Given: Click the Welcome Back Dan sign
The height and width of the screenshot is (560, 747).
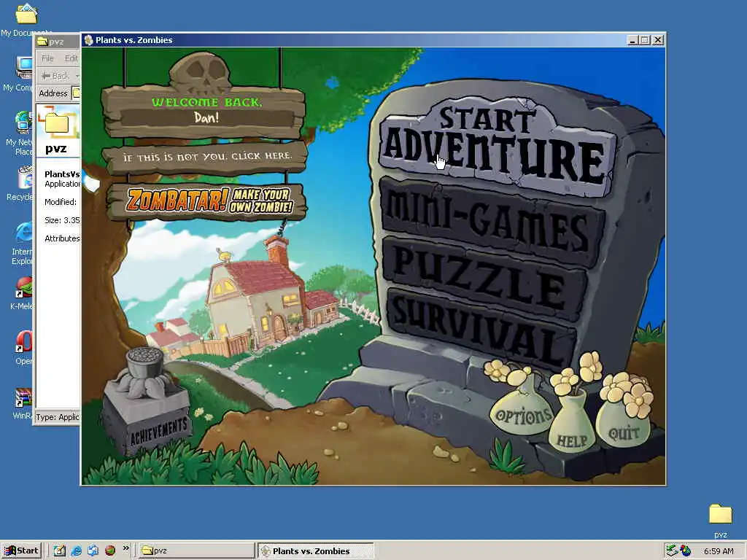Looking at the screenshot, I should [204, 112].
